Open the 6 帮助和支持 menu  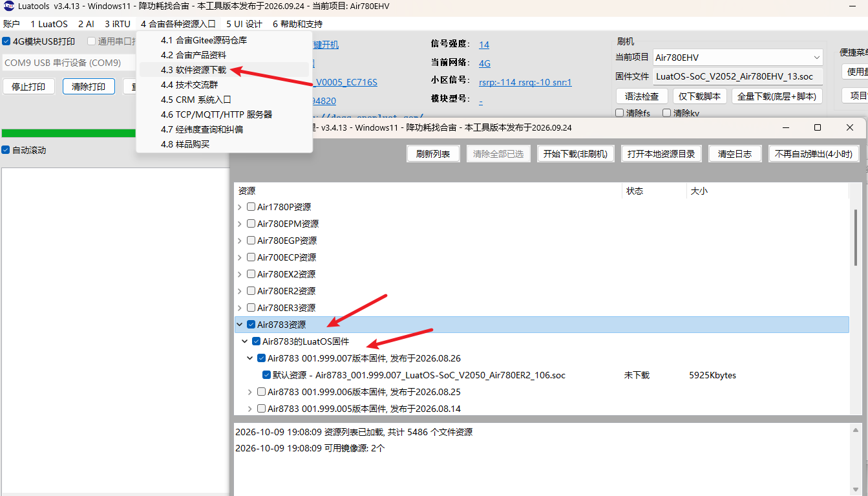point(297,24)
